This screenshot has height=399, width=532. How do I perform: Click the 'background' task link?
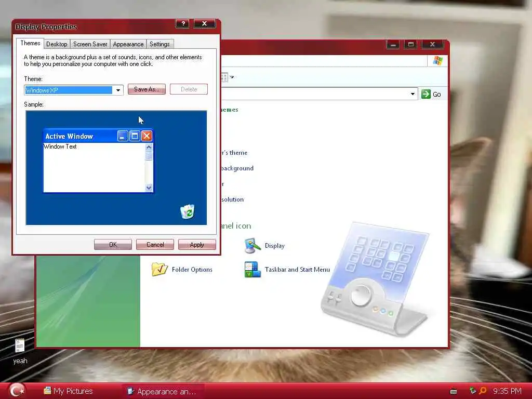pos(237,168)
